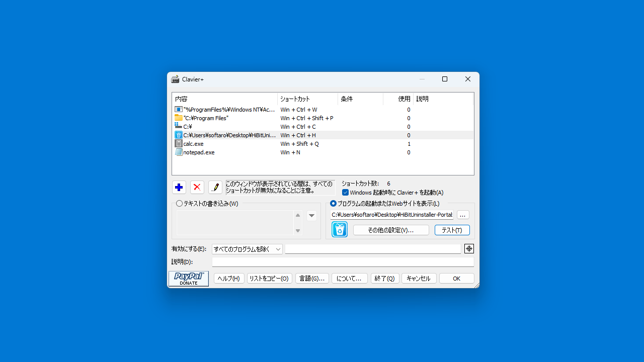Click the %ProgramFiles%¥Windows NT entry text
The height and width of the screenshot is (362, 644).
click(229, 110)
